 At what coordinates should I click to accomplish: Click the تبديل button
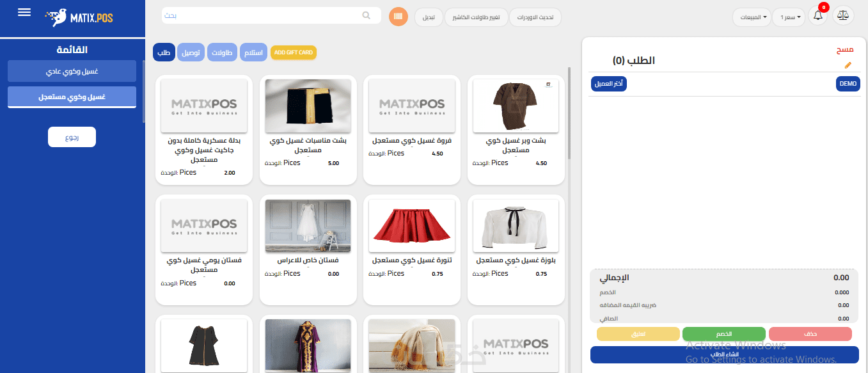(x=429, y=17)
